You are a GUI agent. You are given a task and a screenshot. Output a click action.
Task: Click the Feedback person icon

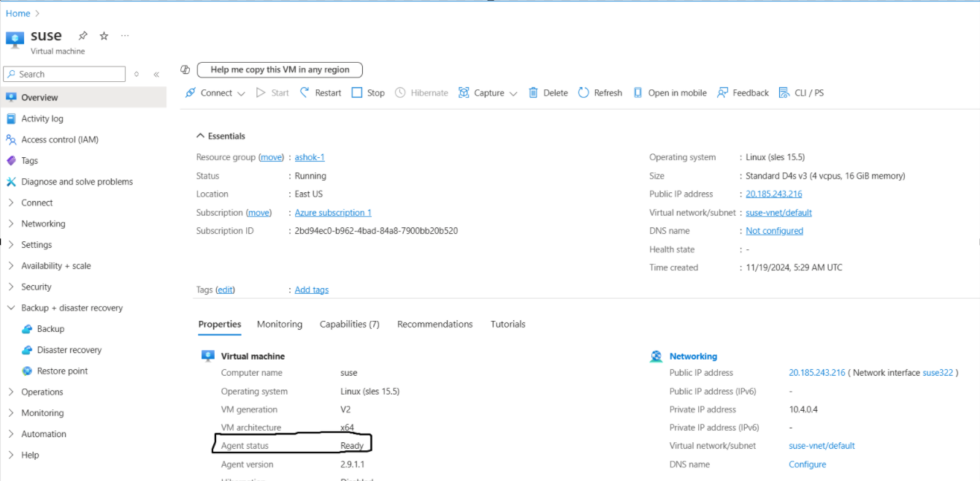point(723,93)
